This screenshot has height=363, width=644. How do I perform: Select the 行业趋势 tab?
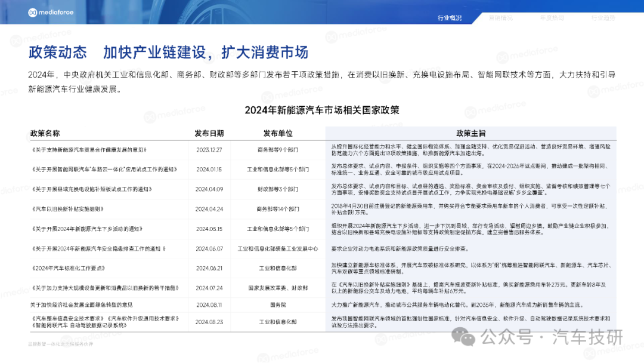(603, 18)
